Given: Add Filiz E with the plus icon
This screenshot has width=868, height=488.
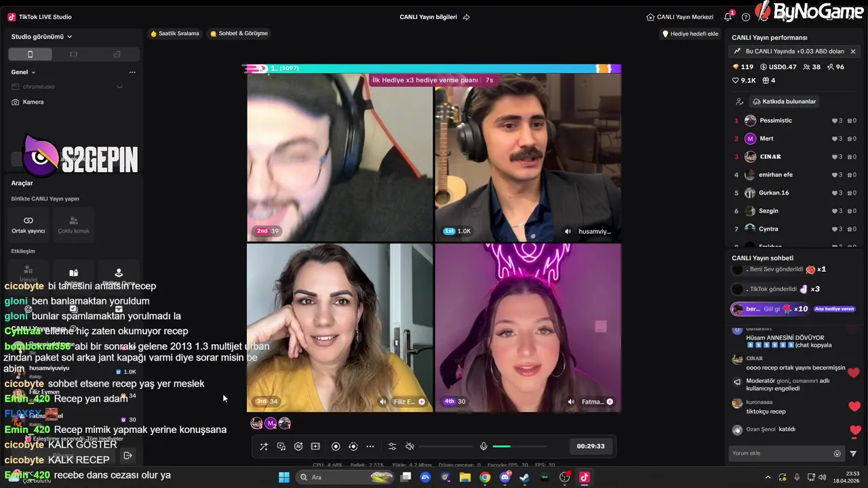Looking at the screenshot, I should coord(422,402).
